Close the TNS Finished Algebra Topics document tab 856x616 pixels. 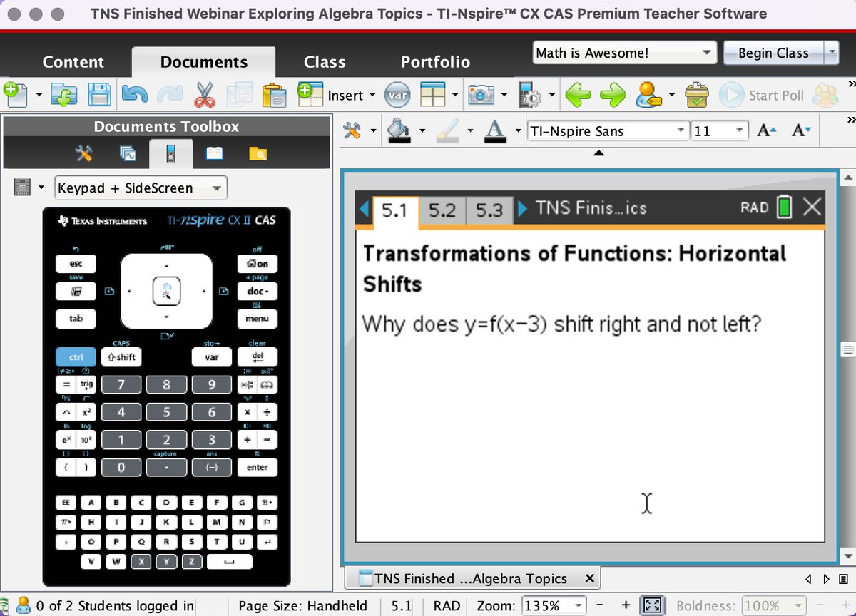589,578
